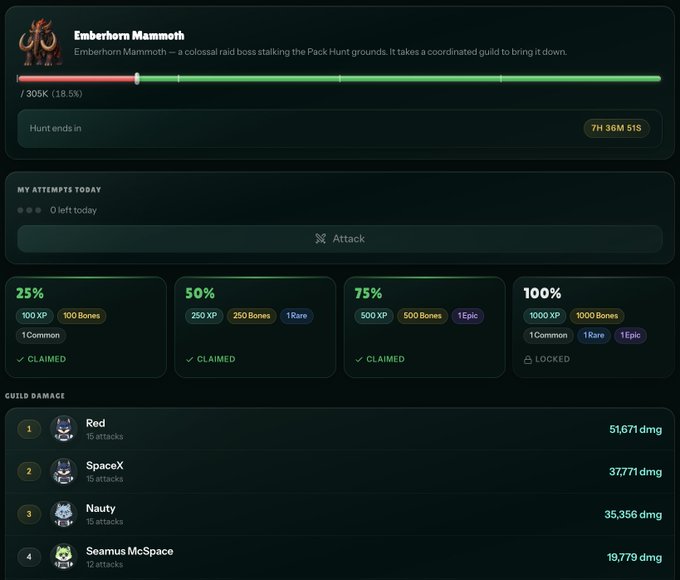Viewport: 680px width, 580px height.
Task: Click Red's avatar in guild damage
Action: [x=64, y=429]
